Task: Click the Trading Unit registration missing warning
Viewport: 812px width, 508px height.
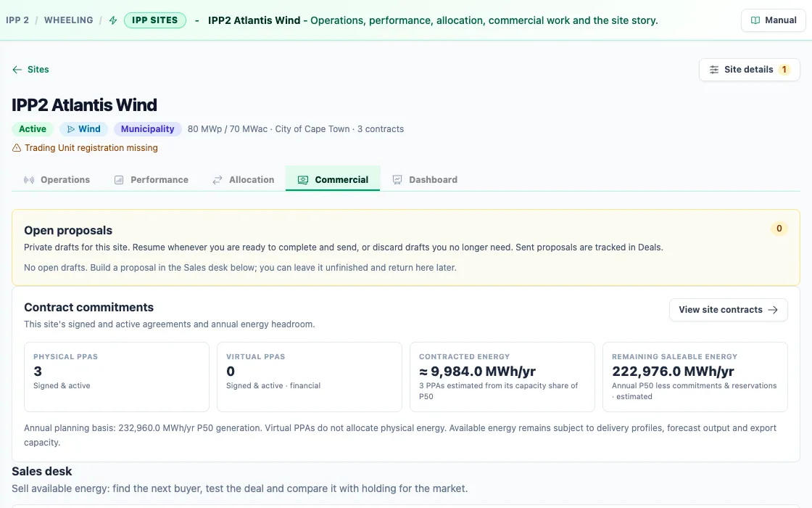Action: tap(85, 148)
